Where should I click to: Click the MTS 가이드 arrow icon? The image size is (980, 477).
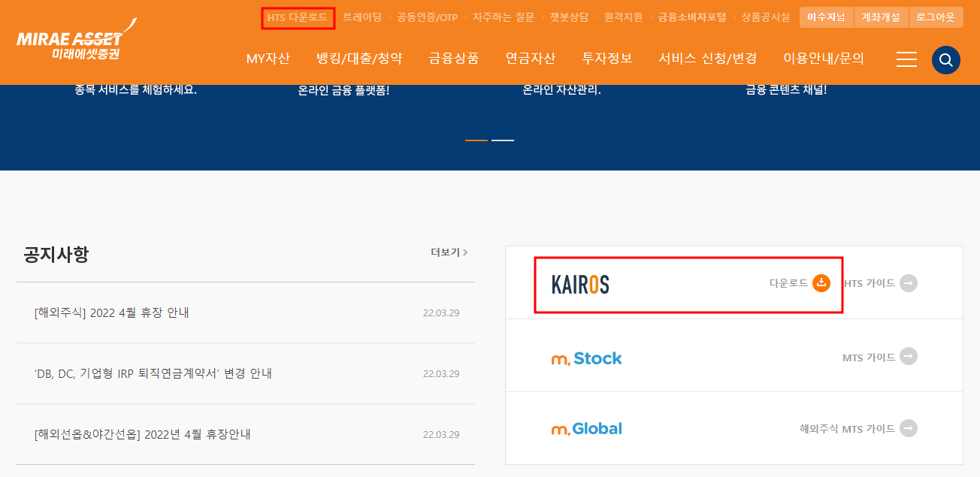(909, 356)
